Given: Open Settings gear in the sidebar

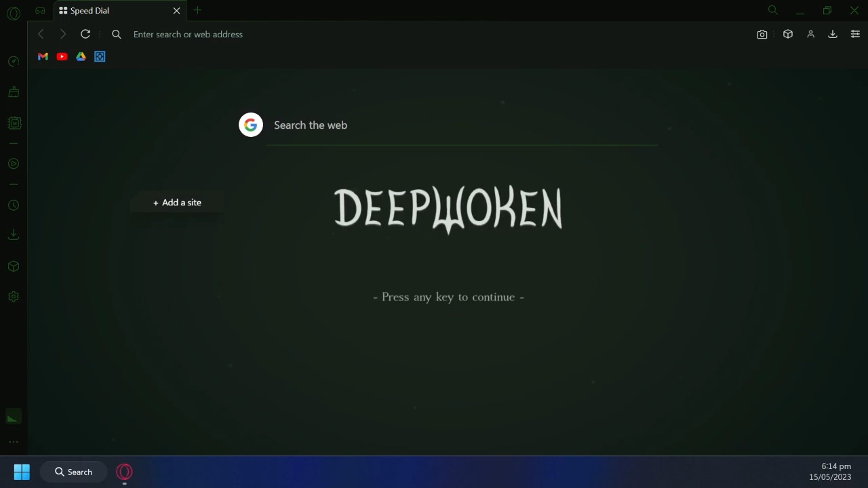Looking at the screenshot, I should coord(14,296).
